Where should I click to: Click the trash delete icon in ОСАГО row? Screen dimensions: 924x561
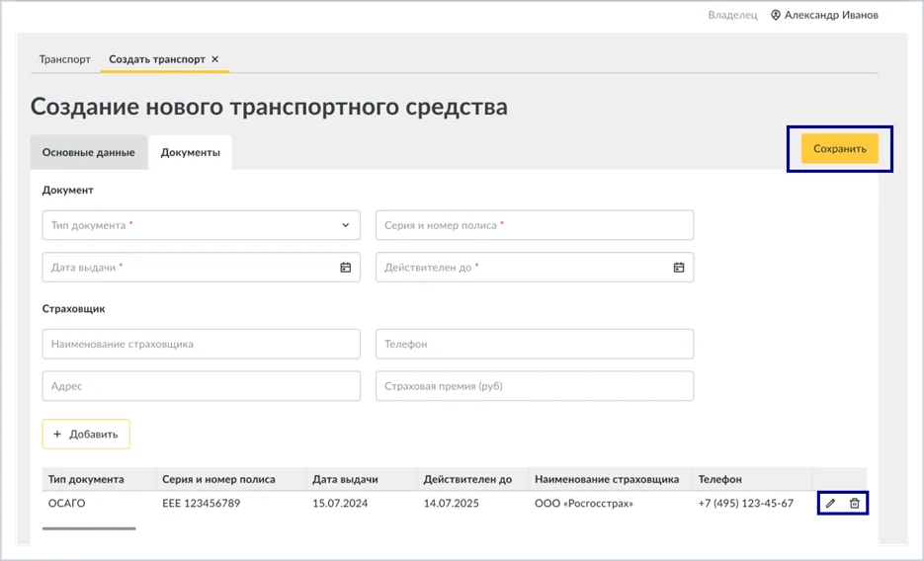point(855,504)
